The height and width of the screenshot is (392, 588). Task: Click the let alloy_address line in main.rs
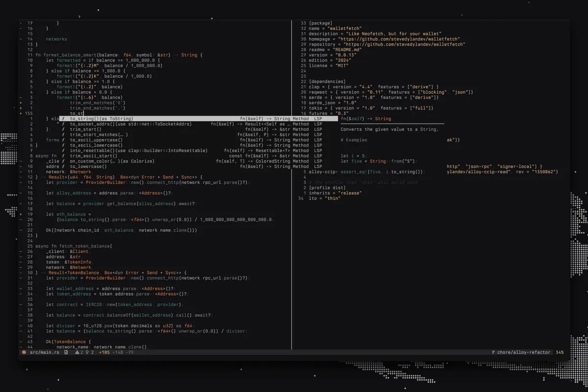[x=109, y=193]
